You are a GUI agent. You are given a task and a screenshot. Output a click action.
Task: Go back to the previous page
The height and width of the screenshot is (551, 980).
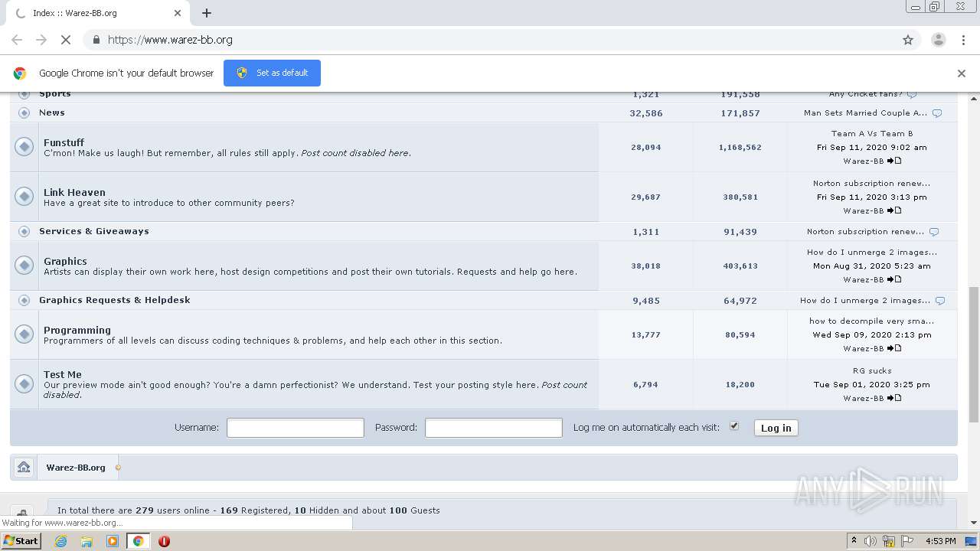click(17, 40)
